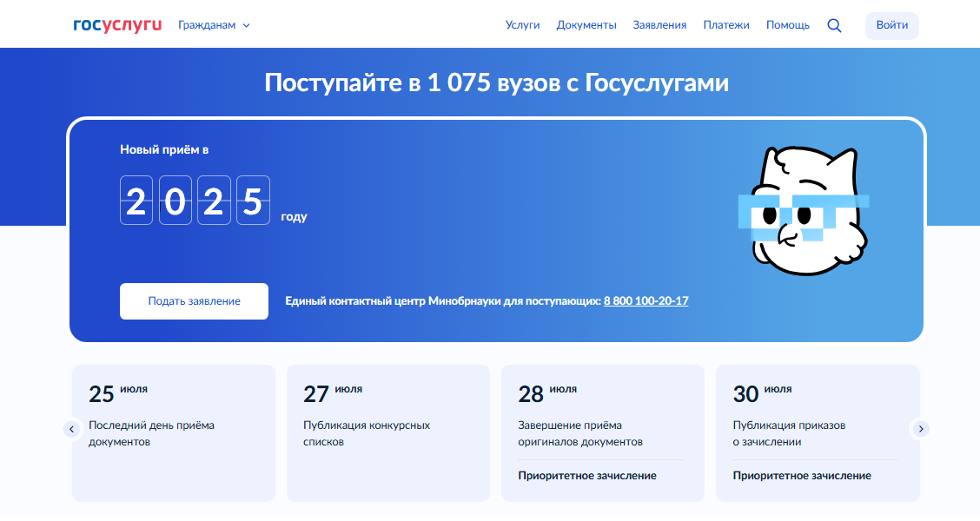Click the Единый контактный центр Минобрнауки text
Screen dimensions: 980x521
point(442,301)
